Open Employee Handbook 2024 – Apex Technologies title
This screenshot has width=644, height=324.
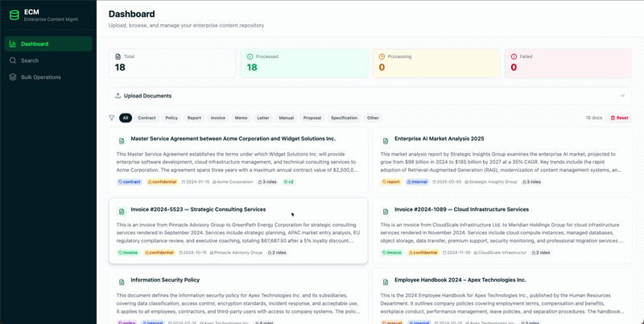coord(460,280)
